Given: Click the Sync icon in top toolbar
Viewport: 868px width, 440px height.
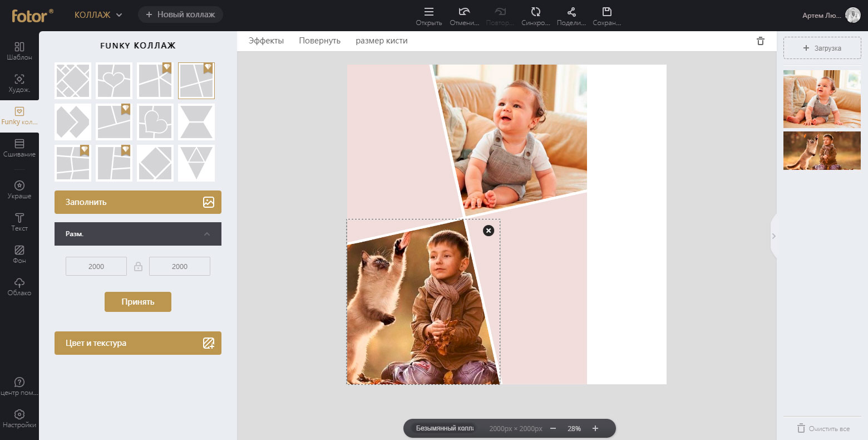Looking at the screenshot, I should click(535, 12).
